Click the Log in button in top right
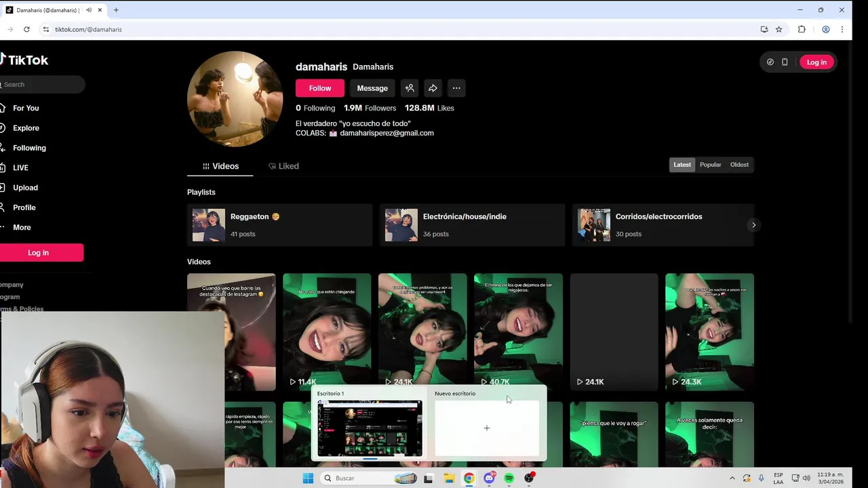Image resolution: width=868 pixels, height=488 pixels. click(816, 62)
